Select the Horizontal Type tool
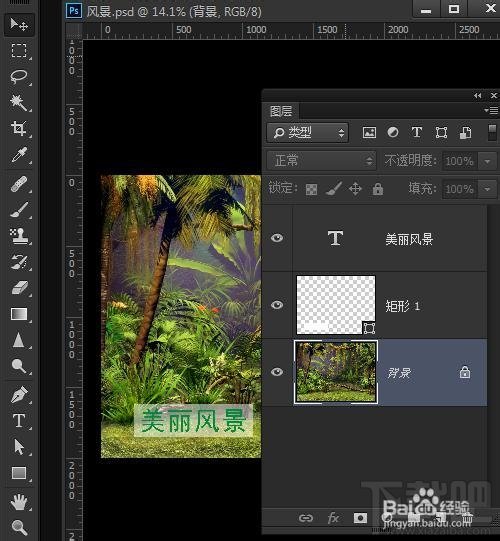The height and width of the screenshot is (541, 500). click(x=19, y=421)
